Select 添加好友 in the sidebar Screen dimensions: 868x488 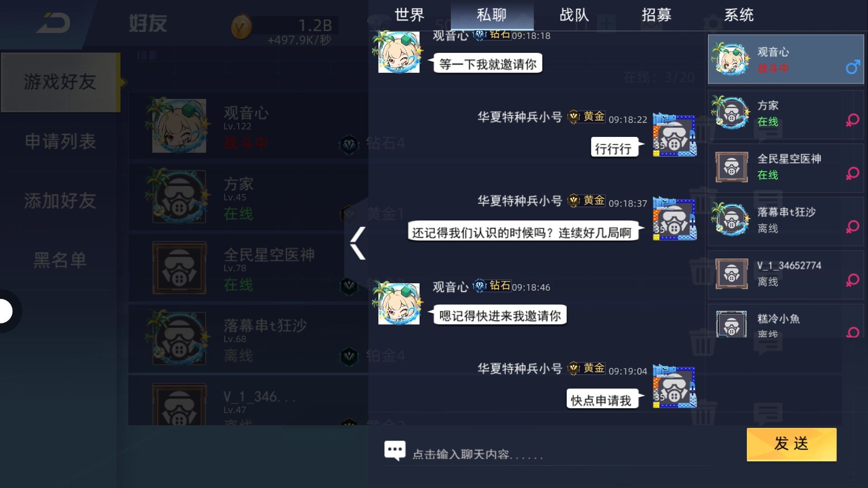click(60, 201)
